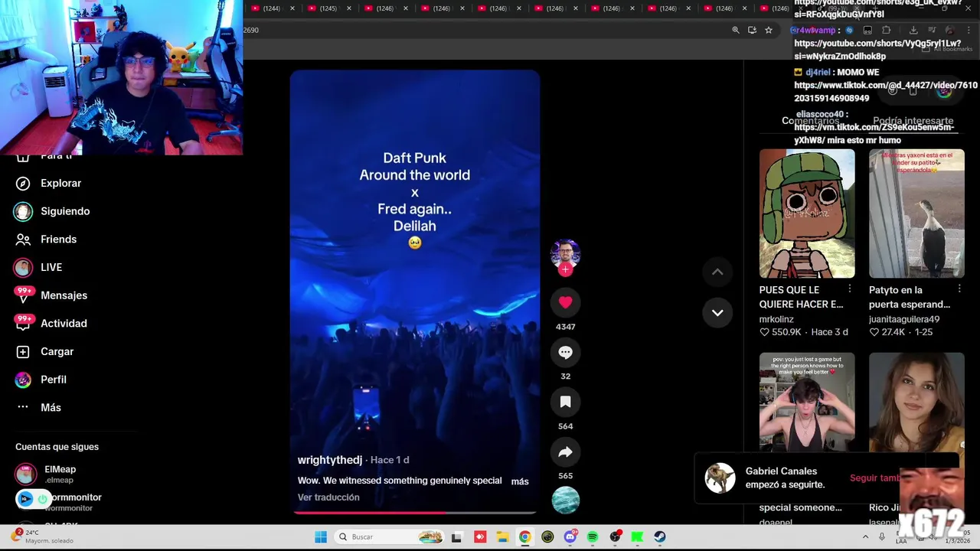Open Task View in the taskbar
980x551 pixels.
click(457, 536)
